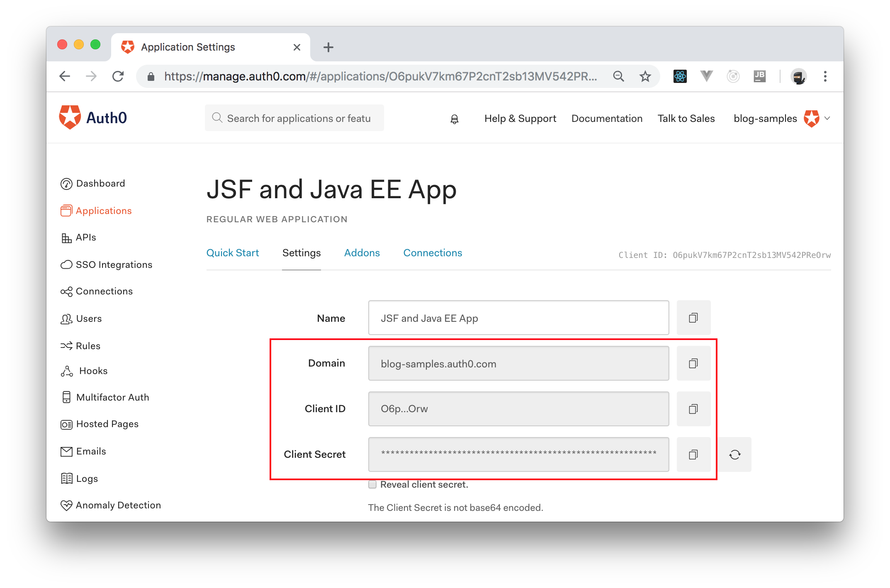Open the Documentation link

(x=607, y=119)
